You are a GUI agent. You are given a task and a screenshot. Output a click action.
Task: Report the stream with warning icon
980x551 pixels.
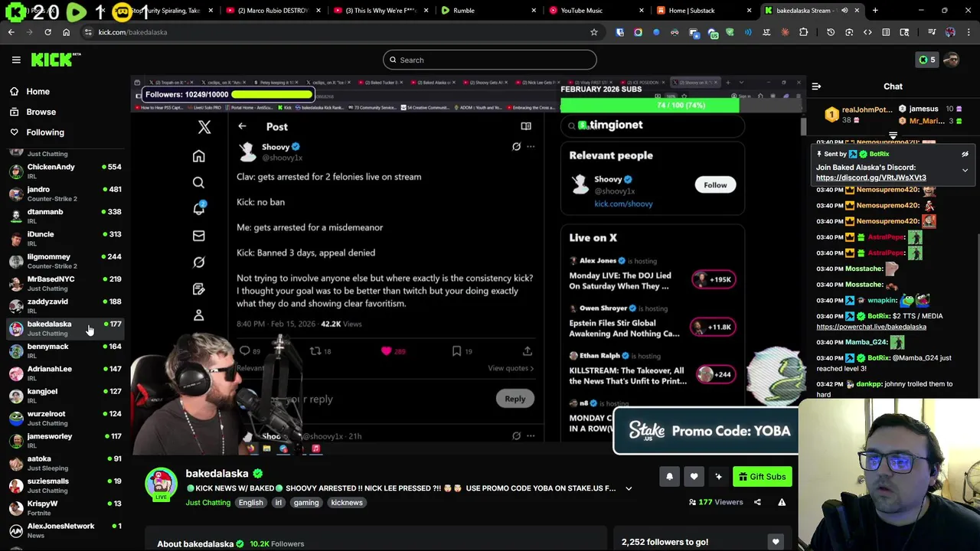pyautogui.click(x=782, y=502)
